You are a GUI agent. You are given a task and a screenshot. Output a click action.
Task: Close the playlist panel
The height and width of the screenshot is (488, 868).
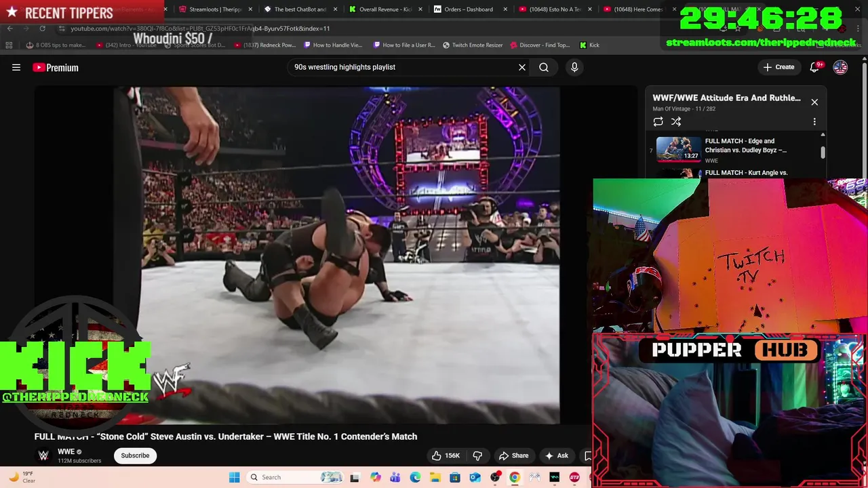[814, 102]
